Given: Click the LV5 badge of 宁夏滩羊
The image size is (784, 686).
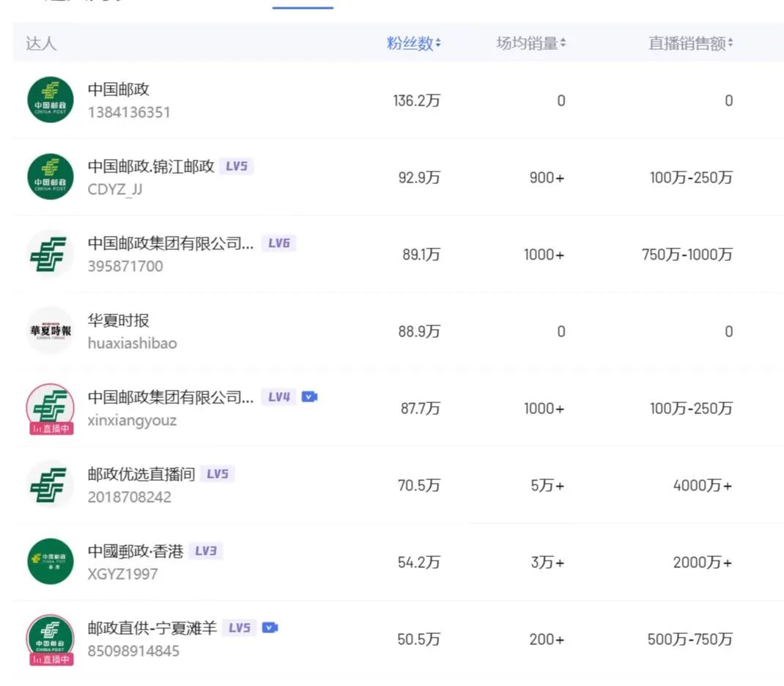Looking at the screenshot, I should 240,628.
